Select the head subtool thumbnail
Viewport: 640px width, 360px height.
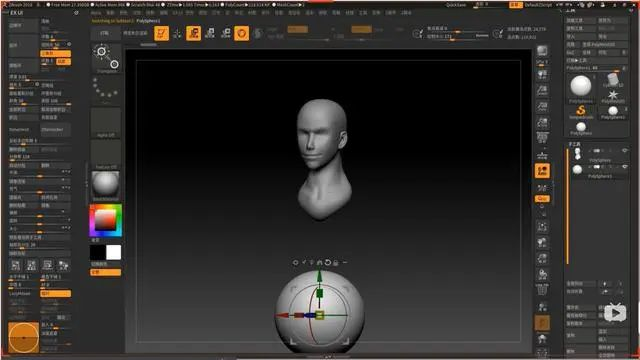(x=577, y=154)
